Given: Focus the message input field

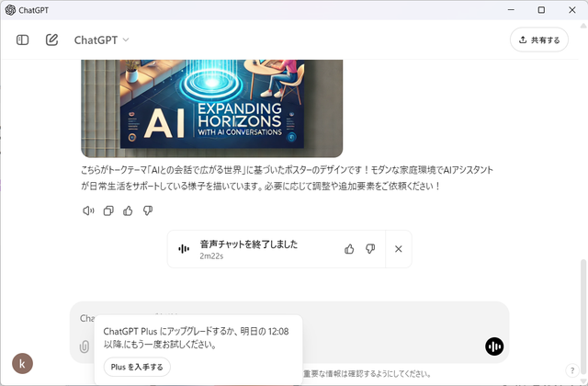Looking at the screenshot, I should click(289, 332).
